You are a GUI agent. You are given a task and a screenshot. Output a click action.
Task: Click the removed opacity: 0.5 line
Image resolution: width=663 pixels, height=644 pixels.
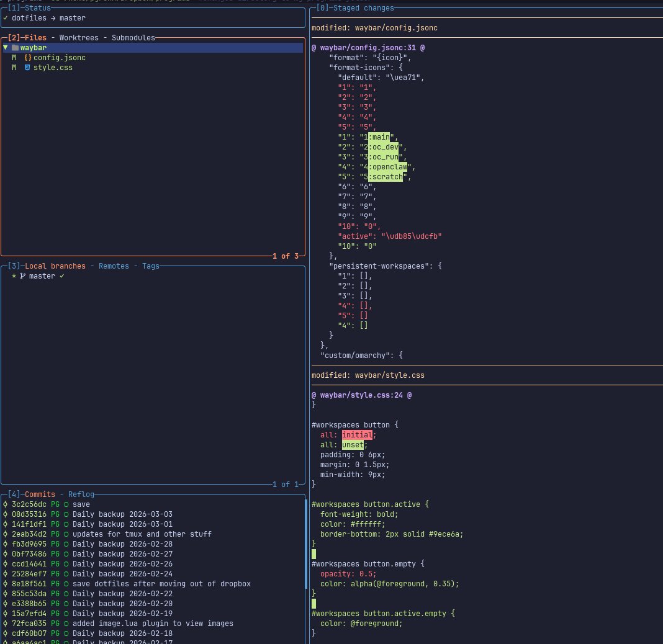348,575
